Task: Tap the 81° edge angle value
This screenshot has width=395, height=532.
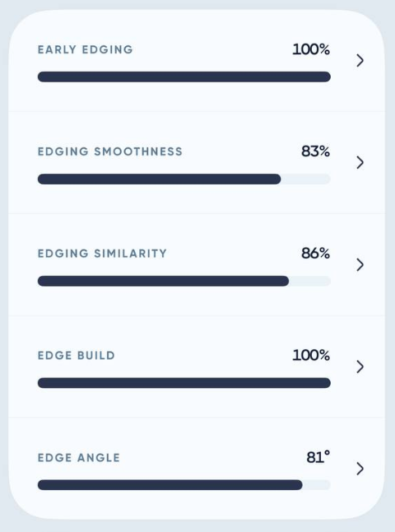Action: click(x=318, y=457)
